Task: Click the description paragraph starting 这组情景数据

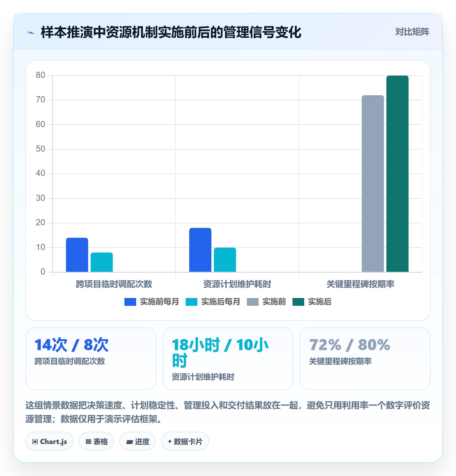Action: (228, 412)
